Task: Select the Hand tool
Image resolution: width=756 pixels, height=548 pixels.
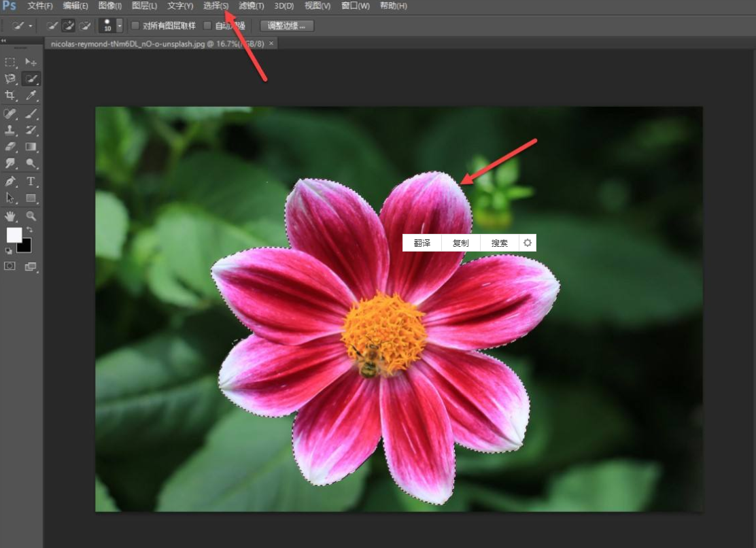Action: (x=10, y=216)
